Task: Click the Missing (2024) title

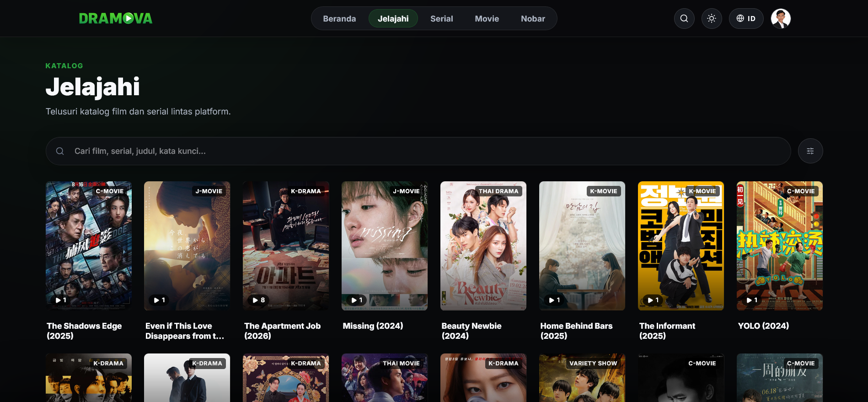Action: [x=373, y=326]
